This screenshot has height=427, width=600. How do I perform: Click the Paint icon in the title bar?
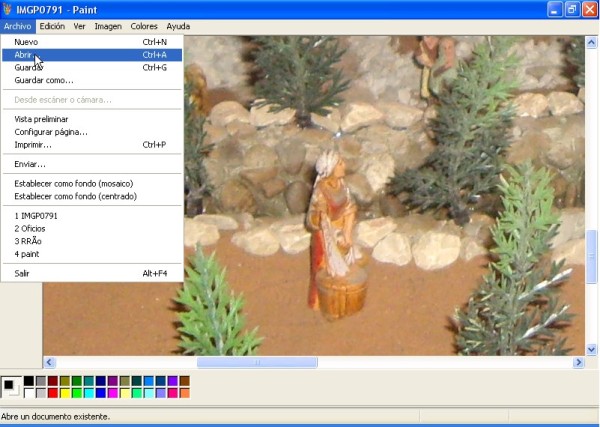click(x=10, y=8)
